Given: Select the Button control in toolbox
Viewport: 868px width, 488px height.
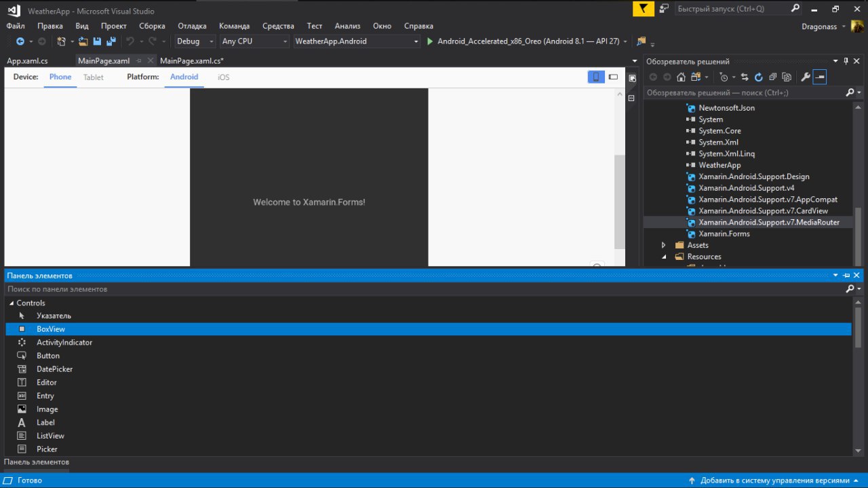Looking at the screenshot, I should coord(48,356).
